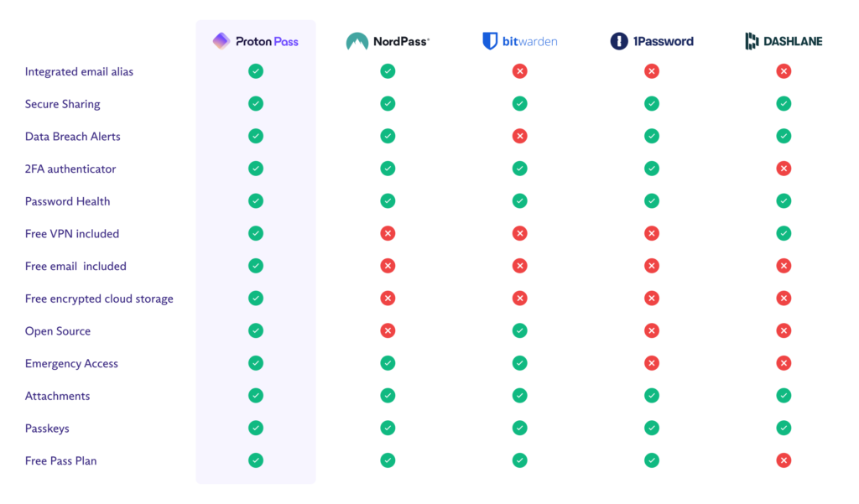Click the Free Pass Plan row label
The height and width of the screenshot is (504, 859).
pyautogui.click(x=60, y=460)
